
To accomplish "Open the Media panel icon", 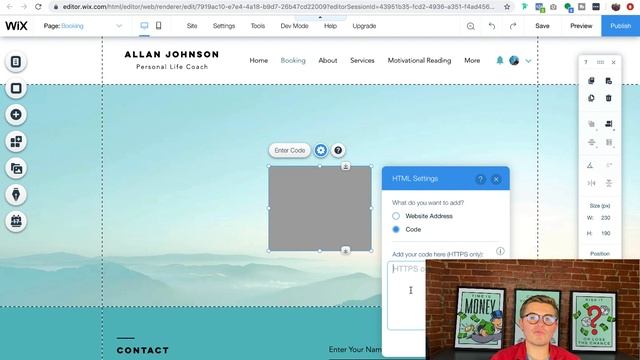I will (16, 168).
